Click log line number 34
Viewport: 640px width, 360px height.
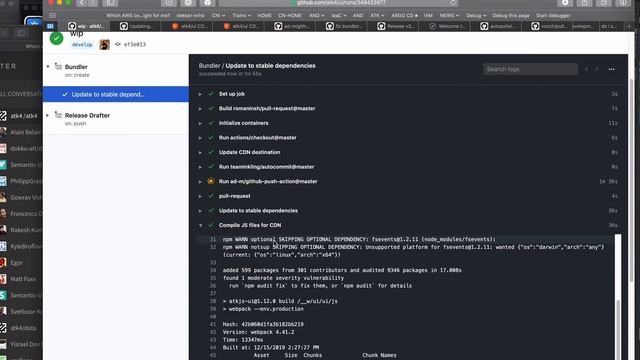pos(213,270)
